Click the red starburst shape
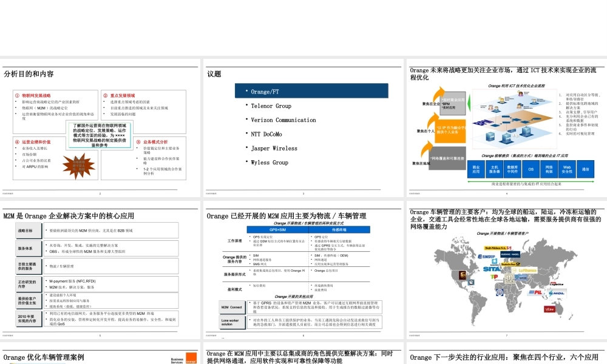 coord(79,166)
